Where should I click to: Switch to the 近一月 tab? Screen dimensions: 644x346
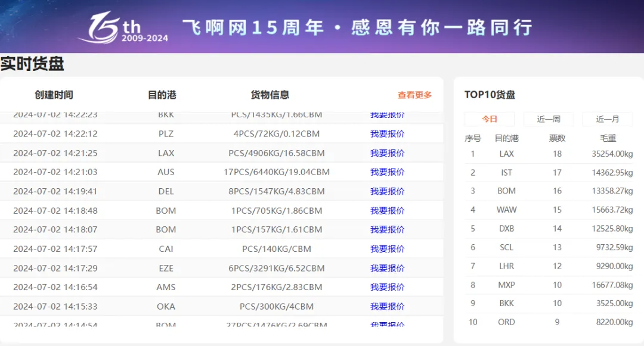pyautogui.click(x=607, y=119)
